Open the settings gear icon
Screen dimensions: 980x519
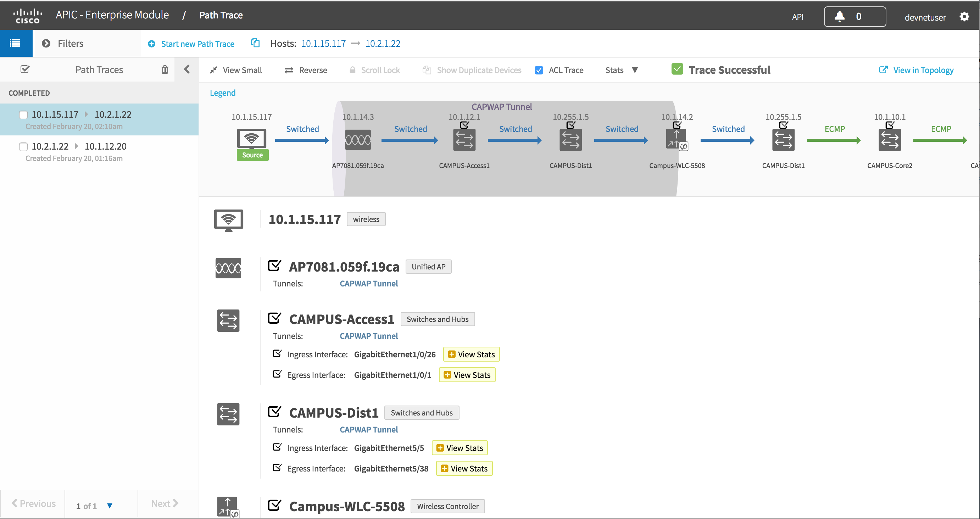click(964, 16)
